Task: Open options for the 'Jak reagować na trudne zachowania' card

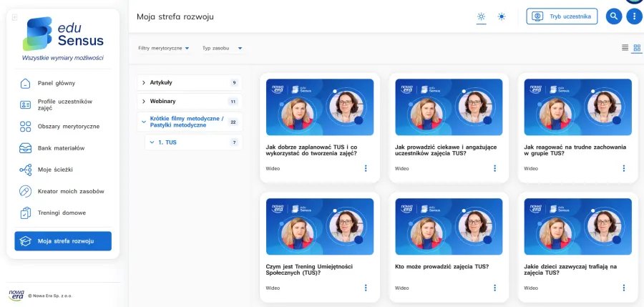Action: 623,168
